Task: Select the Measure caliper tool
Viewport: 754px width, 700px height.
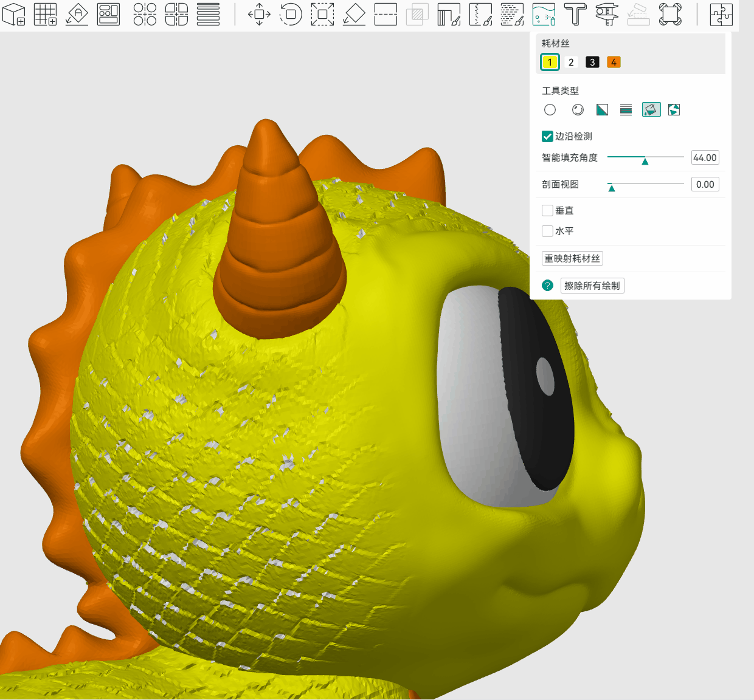Action: [606, 14]
